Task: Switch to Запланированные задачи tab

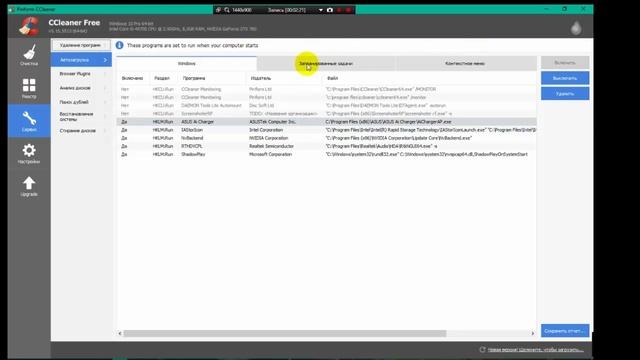Action: [x=327, y=64]
